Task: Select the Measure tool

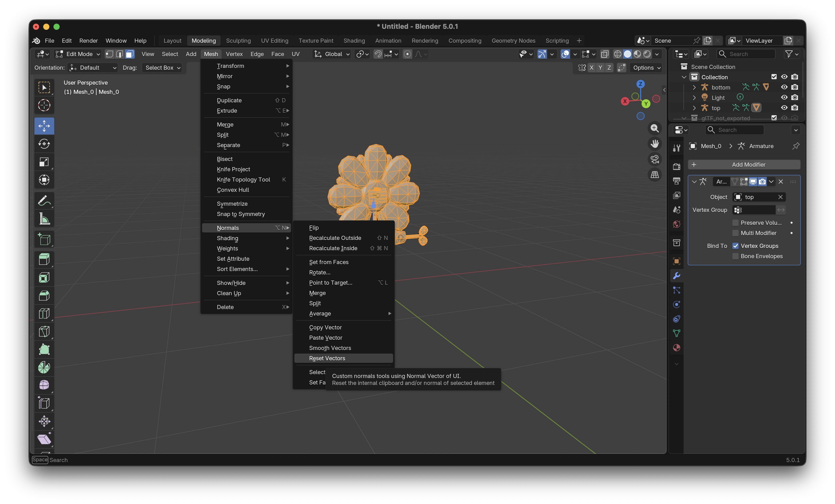Action: point(44,219)
